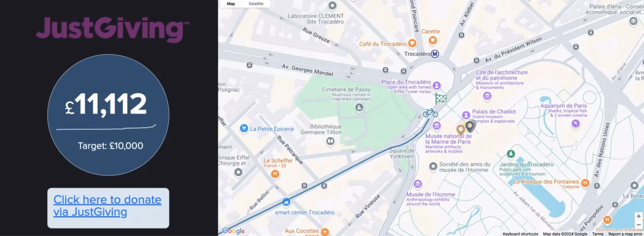Click the checkered finish flag marker
Image resolution: width=644 pixels, height=236 pixels.
pyautogui.click(x=441, y=99)
